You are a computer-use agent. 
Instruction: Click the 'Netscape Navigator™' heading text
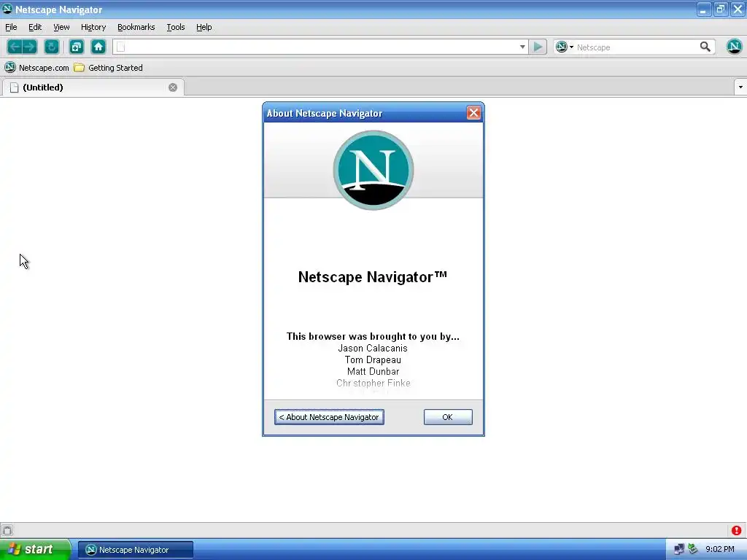[373, 276]
